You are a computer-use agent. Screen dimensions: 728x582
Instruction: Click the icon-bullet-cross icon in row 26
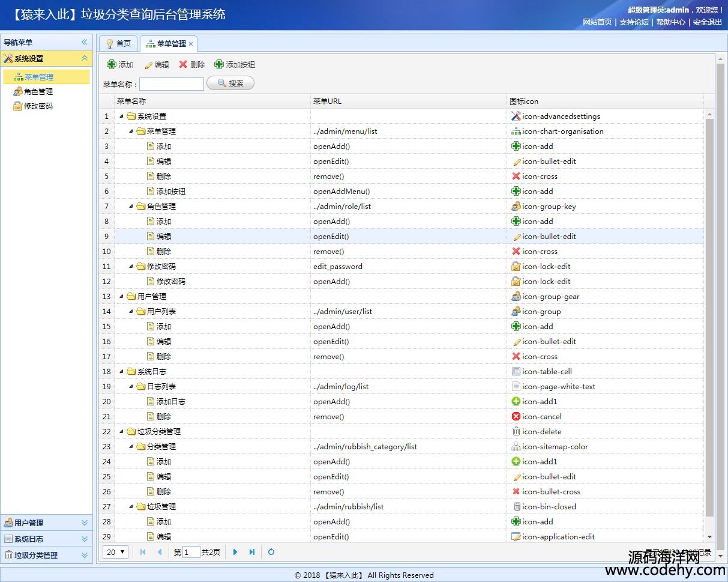tap(516, 491)
